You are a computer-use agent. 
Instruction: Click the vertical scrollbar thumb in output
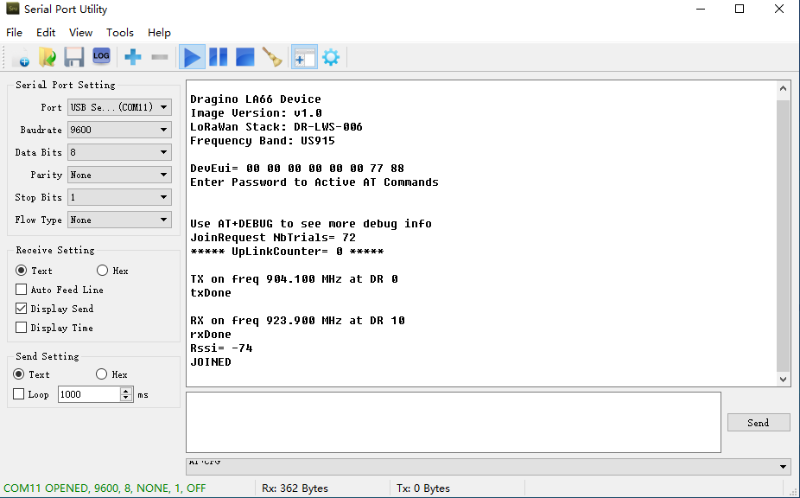point(783,236)
